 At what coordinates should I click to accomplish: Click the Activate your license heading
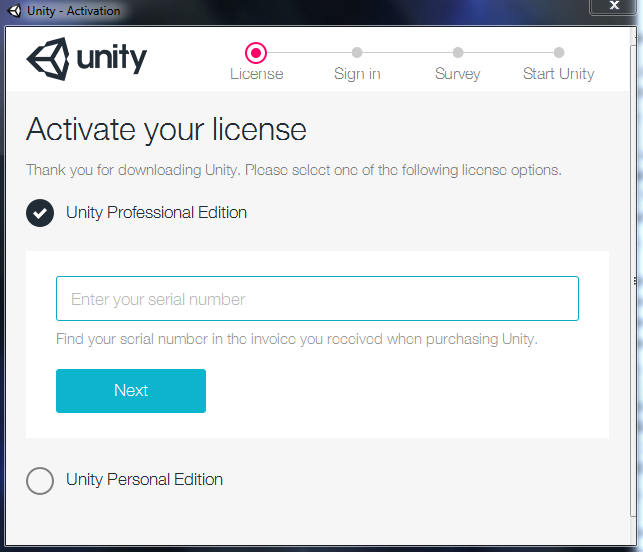(x=166, y=129)
